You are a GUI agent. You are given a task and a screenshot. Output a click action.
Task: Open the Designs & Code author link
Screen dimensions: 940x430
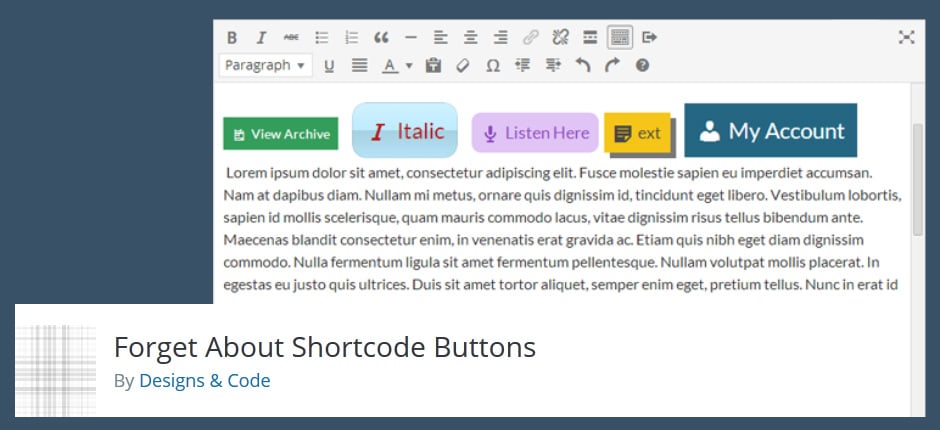(204, 381)
